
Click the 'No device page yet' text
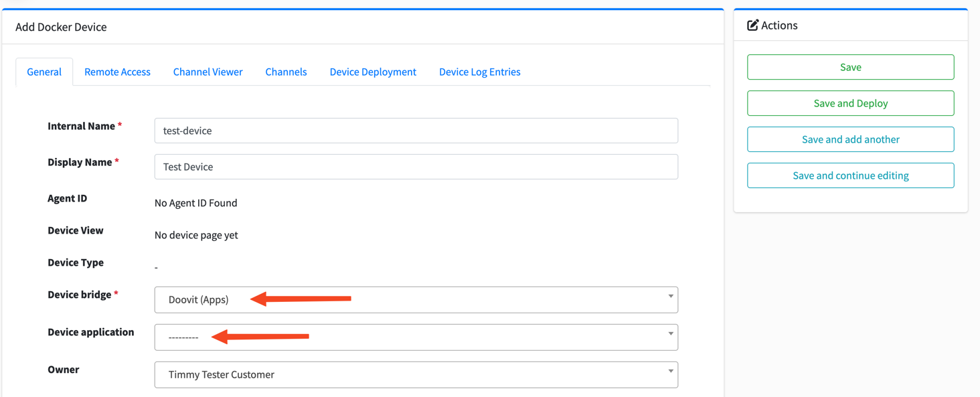pos(196,235)
